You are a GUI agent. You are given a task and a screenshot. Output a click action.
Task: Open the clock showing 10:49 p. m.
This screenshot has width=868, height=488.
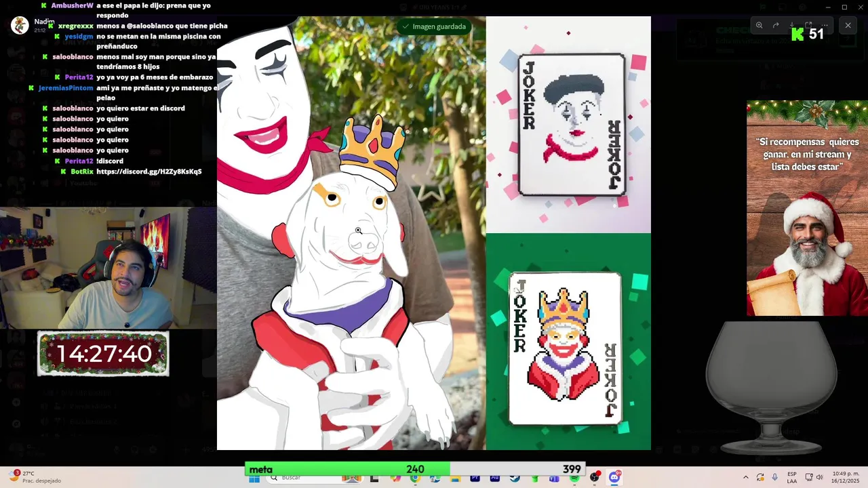click(x=846, y=478)
